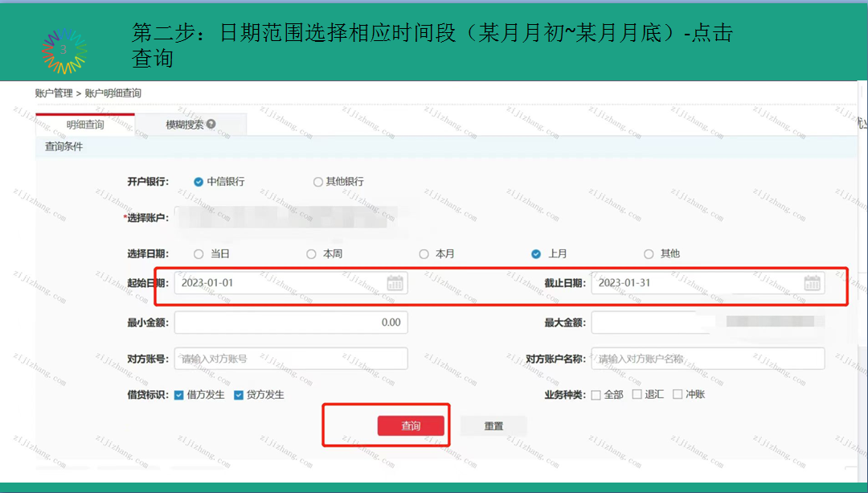Go to 账户管理 in the breadcrumb
This screenshot has width=868, height=493.
tap(54, 93)
